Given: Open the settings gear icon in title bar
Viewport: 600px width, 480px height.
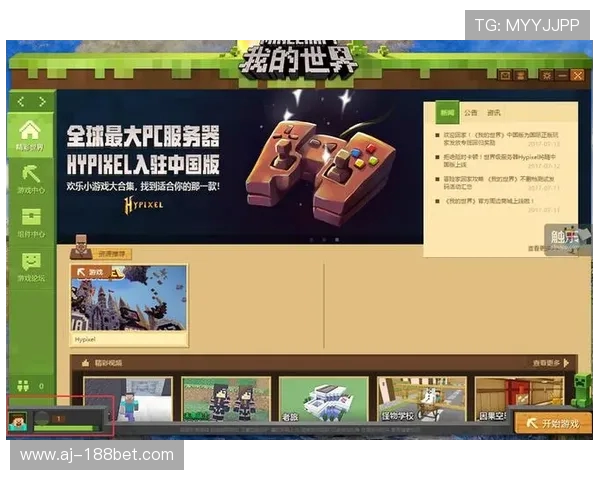Looking at the screenshot, I should pos(546,75).
